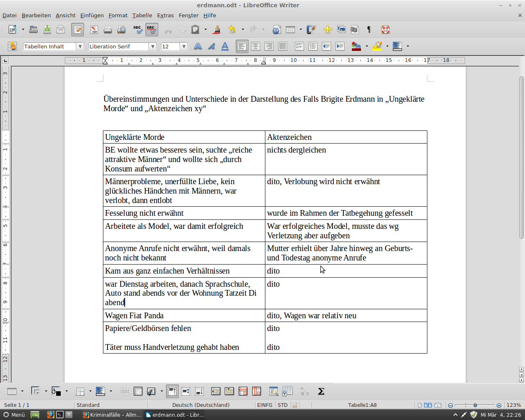Toggle nonprinting characters pilcrow
525x420 pixels.
(x=369, y=30)
